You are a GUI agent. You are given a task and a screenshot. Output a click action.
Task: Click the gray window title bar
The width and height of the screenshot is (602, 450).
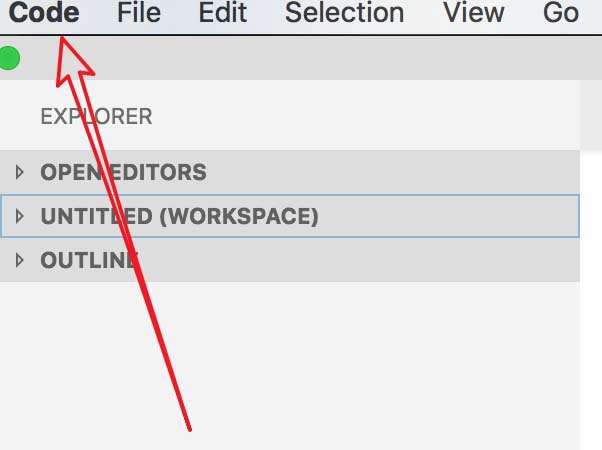pyautogui.click(x=300, y=59)
